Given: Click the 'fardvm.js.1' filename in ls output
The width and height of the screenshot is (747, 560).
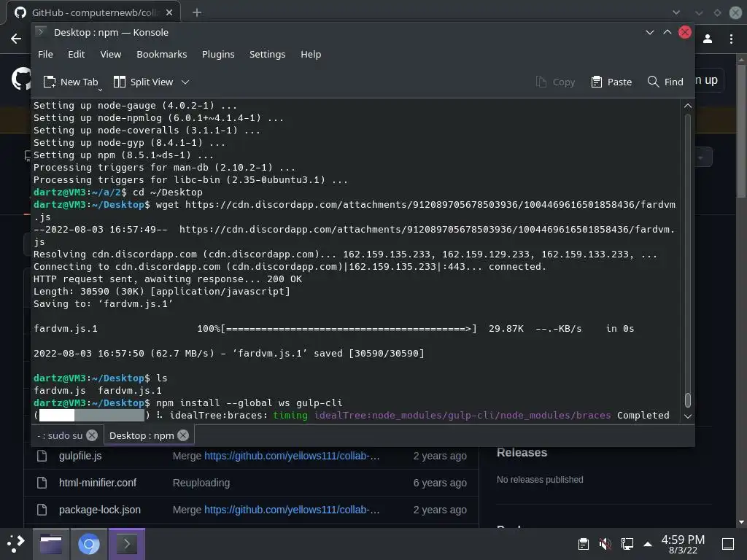Looking at the screenshot, I should pyautogui.click(x=130, y=391).
